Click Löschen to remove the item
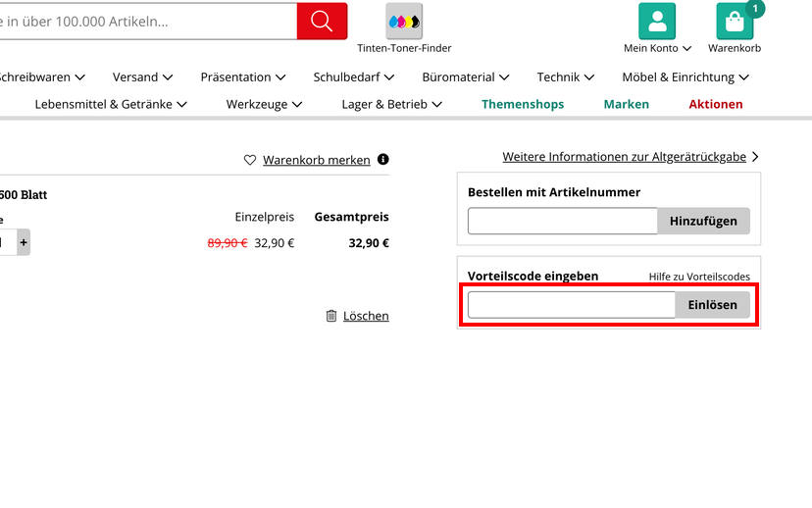 (366, 316)
